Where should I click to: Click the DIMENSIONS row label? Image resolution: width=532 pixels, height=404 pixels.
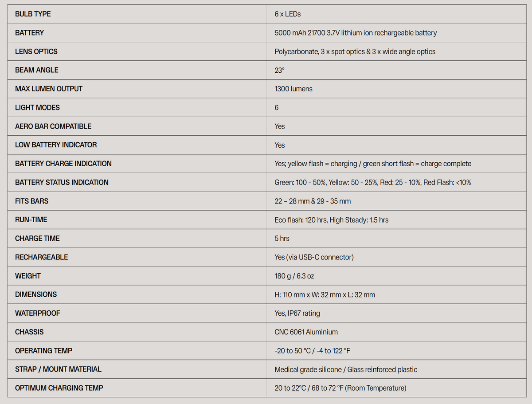pos(36,294)
